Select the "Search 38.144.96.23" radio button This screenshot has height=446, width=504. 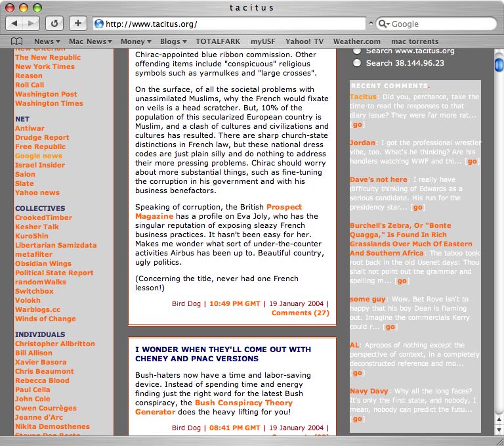357,63
